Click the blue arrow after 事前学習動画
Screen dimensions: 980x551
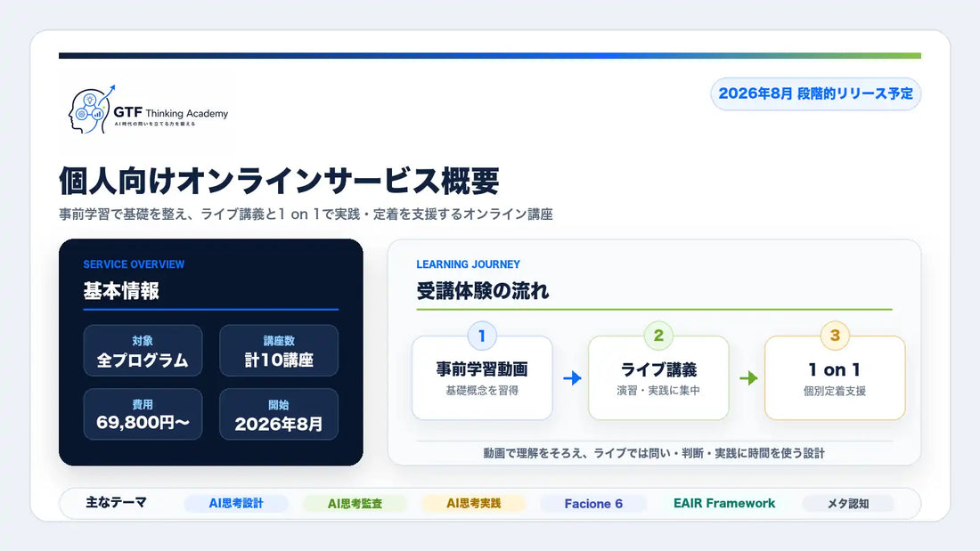click(x=572, y=378)
